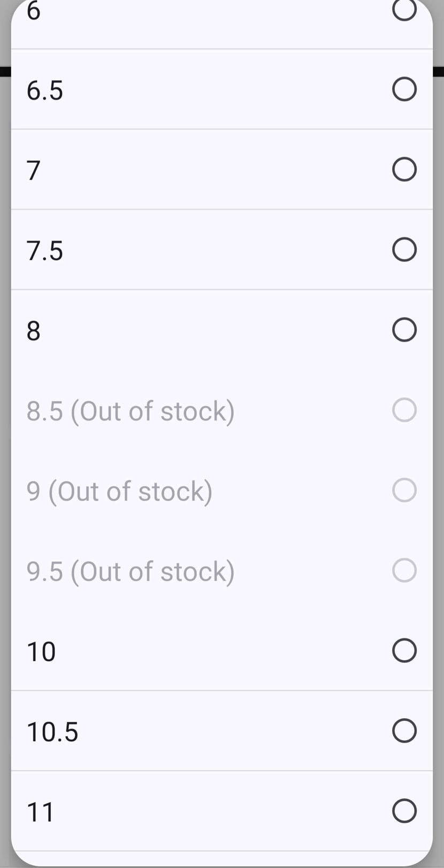The height and width of the screenshot is (868, 444).
Task: Select the radio button for size 10
Action: pos(404,651)
